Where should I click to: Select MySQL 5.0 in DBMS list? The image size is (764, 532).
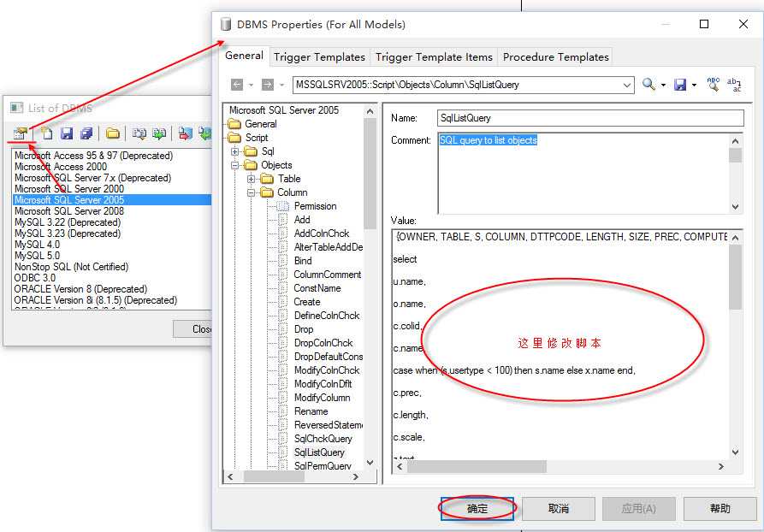tap(111, 256)
